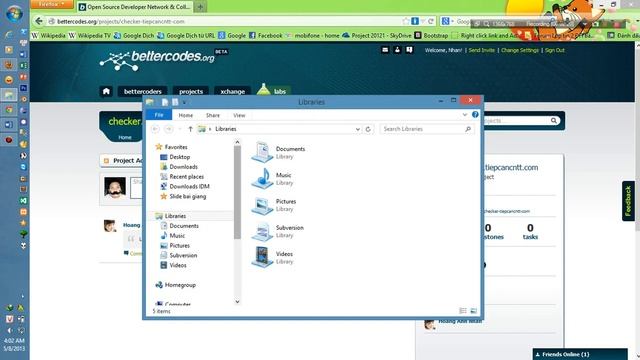The height and width of the screenshot is (360, 640).
Task: Open a new Firefox tab
Action: [200, 7]
